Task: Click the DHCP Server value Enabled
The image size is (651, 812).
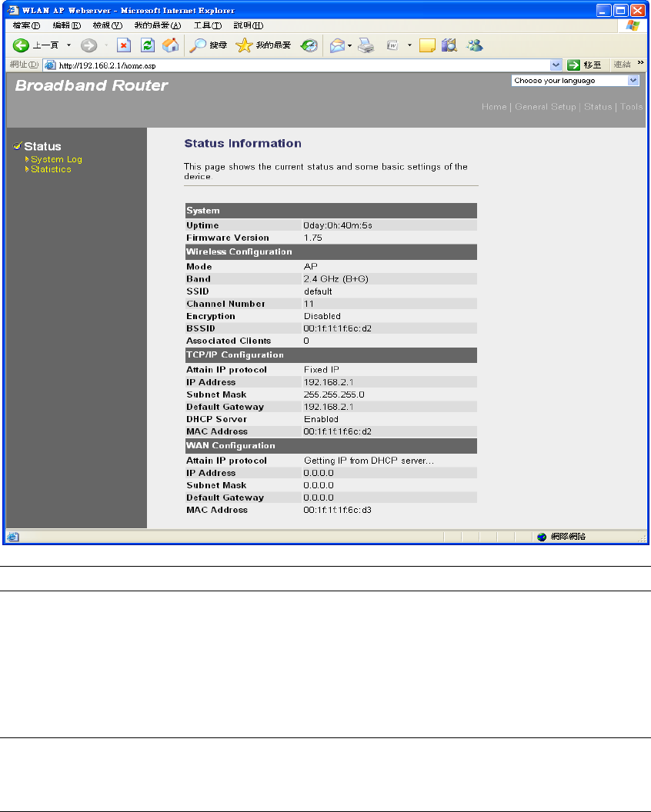Action: [x=321, y=420]
